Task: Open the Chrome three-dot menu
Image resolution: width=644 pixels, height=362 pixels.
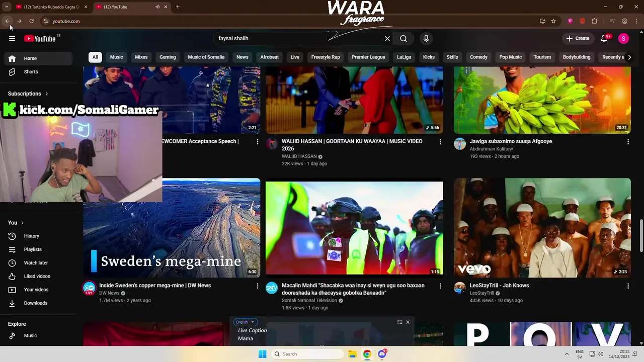Action: pos(636,21)
